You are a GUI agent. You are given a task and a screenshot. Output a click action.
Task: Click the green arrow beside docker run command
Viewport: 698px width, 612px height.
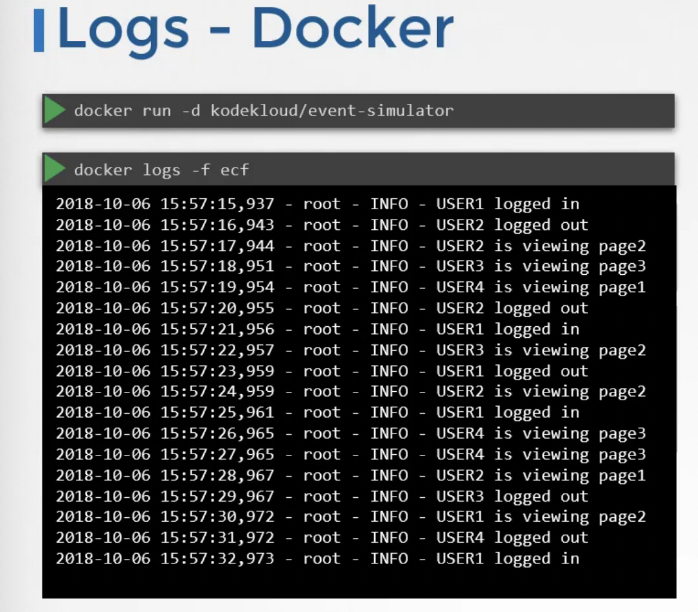click(x=55, y=110)
